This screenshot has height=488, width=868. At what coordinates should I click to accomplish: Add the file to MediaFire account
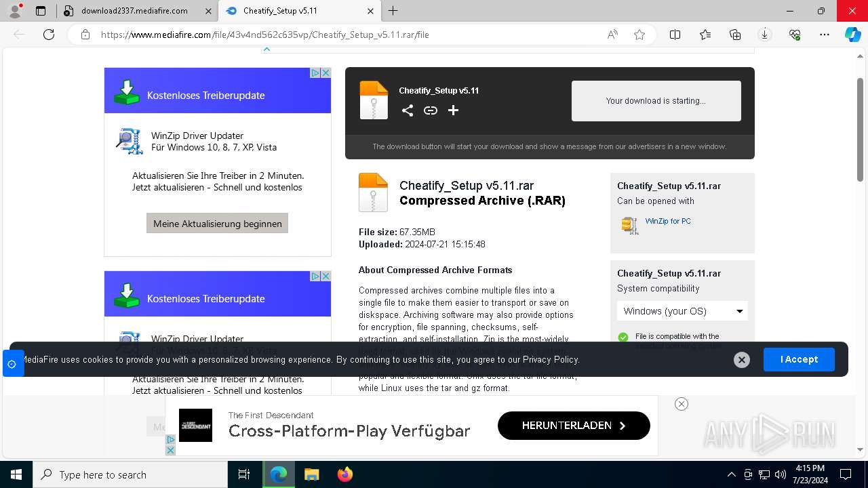pyautogui.click(x=454, y=110)
